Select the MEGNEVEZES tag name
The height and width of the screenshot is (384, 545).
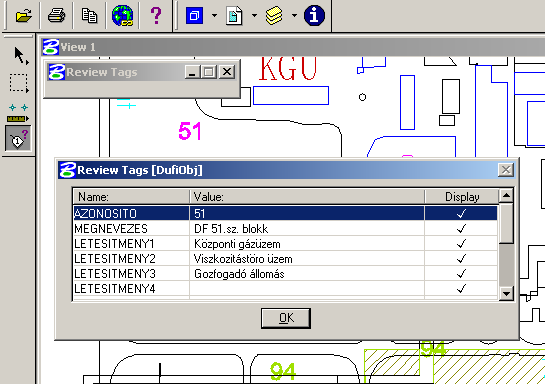pyautogui.click(x=111, y=229)
